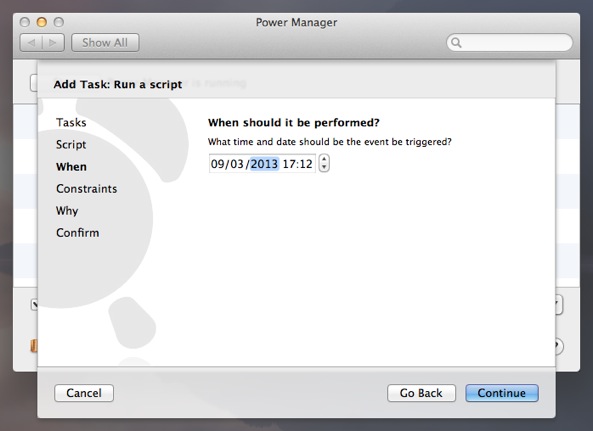Click inside the preferences search field

pyautogui.click(x=509, y=42)
